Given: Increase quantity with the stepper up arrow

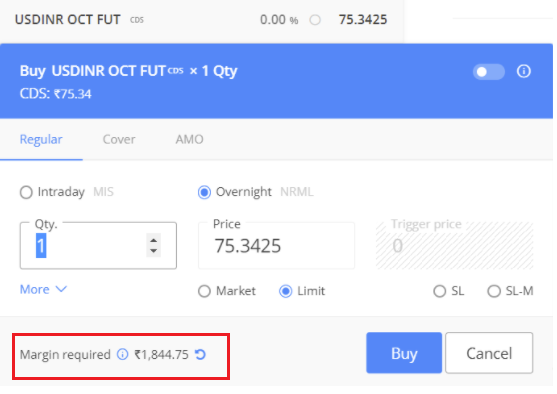Looking at the screenshot, I should point(153,241).
